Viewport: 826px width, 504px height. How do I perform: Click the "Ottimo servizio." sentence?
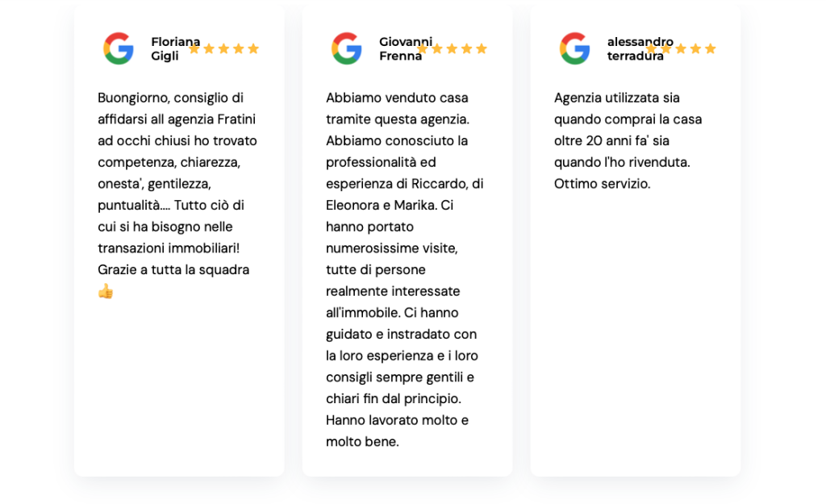click(602, 184)
